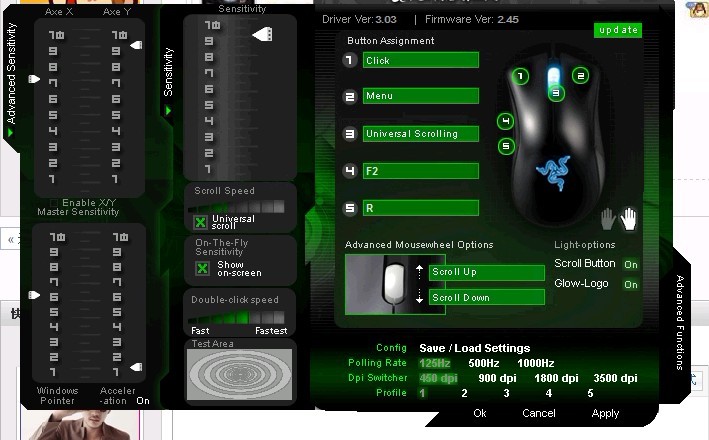
Task: Click the double-click Test Area
Action: point(240,374)
